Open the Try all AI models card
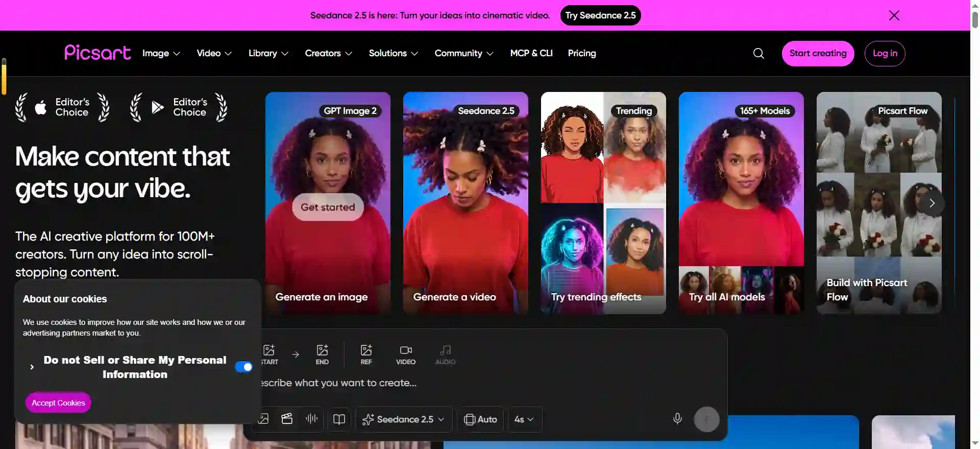The width and height of the screenshot is (980, 449). (x=741, y=203)
